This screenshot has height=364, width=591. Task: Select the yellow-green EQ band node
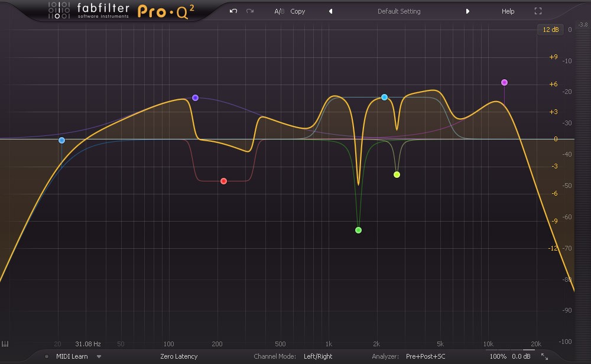click(x=397, y=175)
